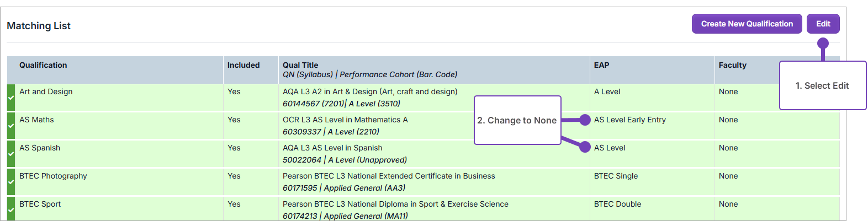Click BTEC Single EAP cell
This screenshot has width=868, height=221.
(x=616, y=176)
